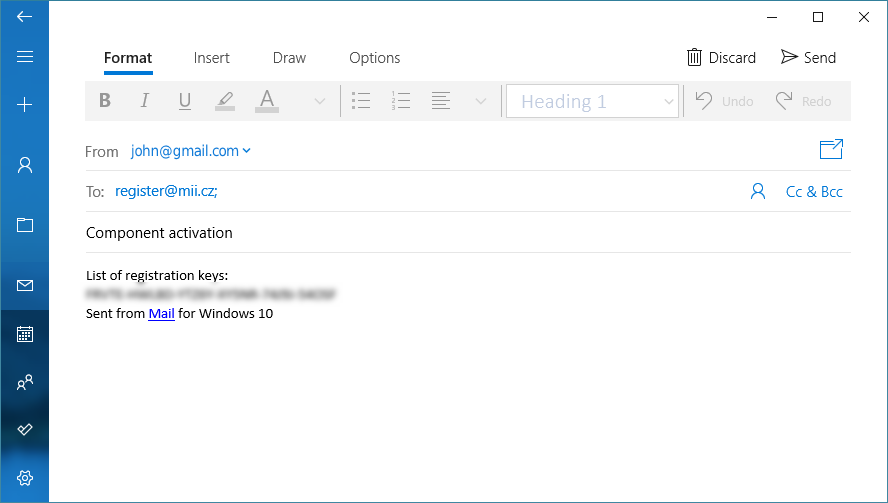Viewport: 888px width, 503px height.
Task: Open the Heading 1 style dropdown
Action: click(592, 101)
